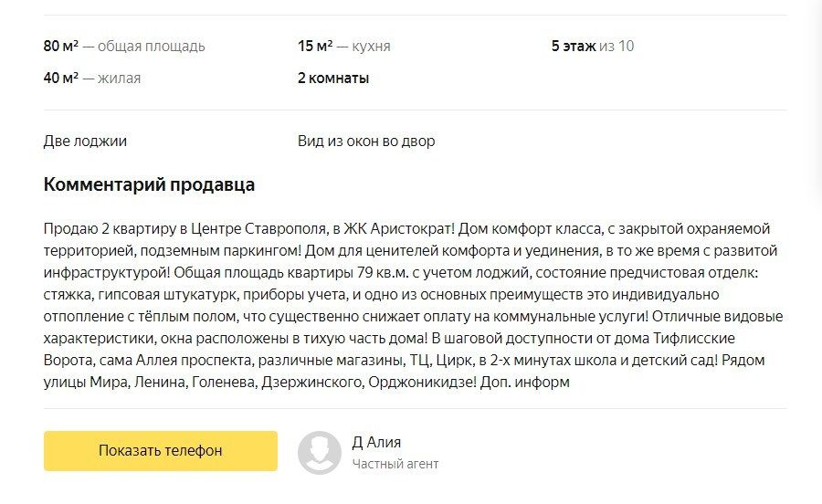Click the seller's avatar icon
This screenshot has height=504, width=822.
(320, 452)
